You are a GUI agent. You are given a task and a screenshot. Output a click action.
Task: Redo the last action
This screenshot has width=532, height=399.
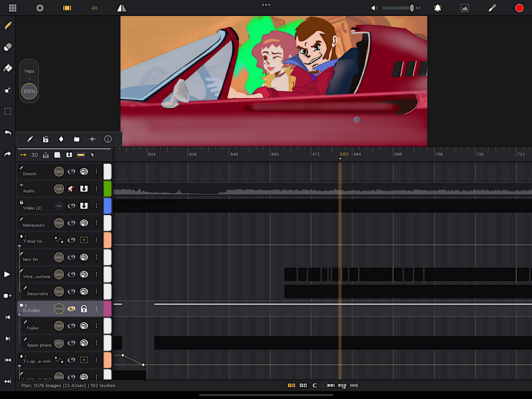tap(8, 154)
